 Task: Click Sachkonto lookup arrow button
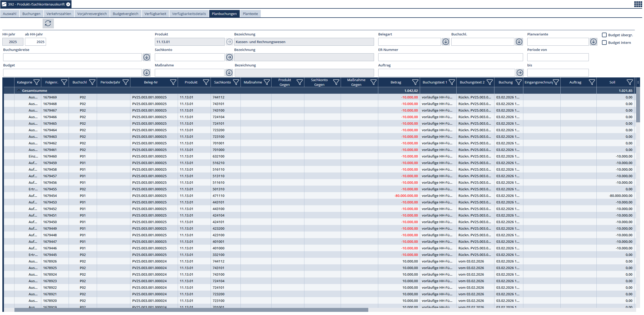point(229,57)
